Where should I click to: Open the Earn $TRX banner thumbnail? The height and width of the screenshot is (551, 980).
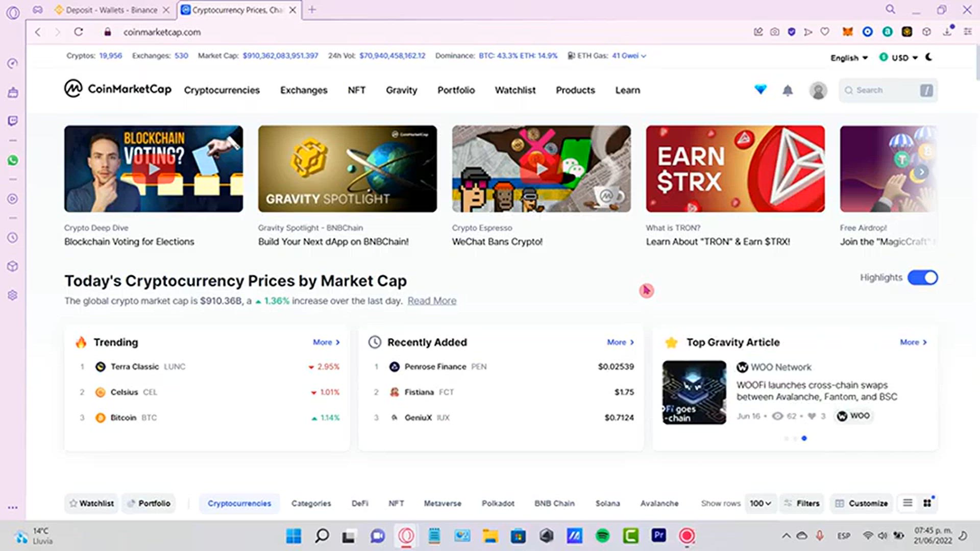735,169
